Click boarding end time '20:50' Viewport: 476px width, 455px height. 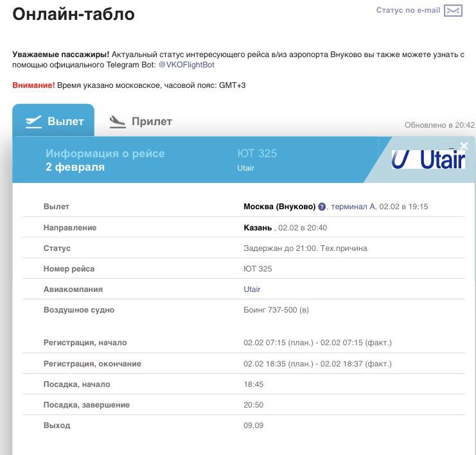(x=254, y=405)
